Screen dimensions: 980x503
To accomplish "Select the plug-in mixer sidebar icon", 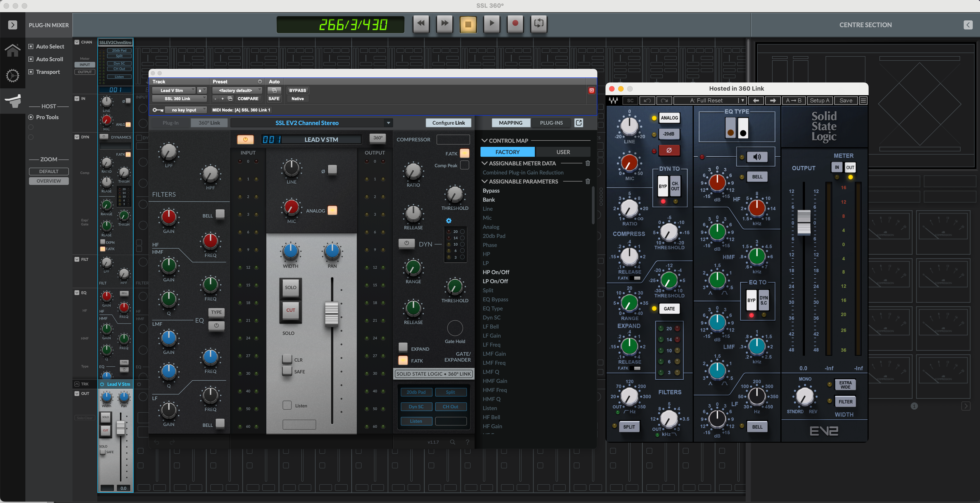I will click(x=12, y=101).
